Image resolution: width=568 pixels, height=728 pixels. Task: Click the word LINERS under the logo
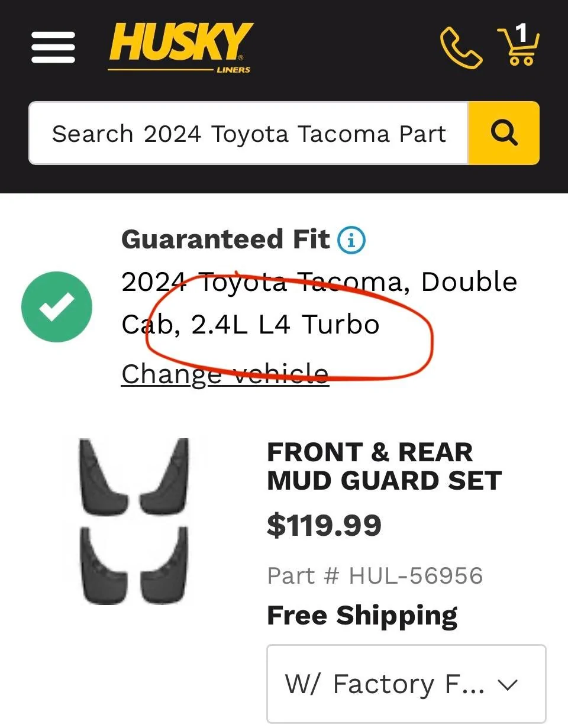(x=233, y=70)
